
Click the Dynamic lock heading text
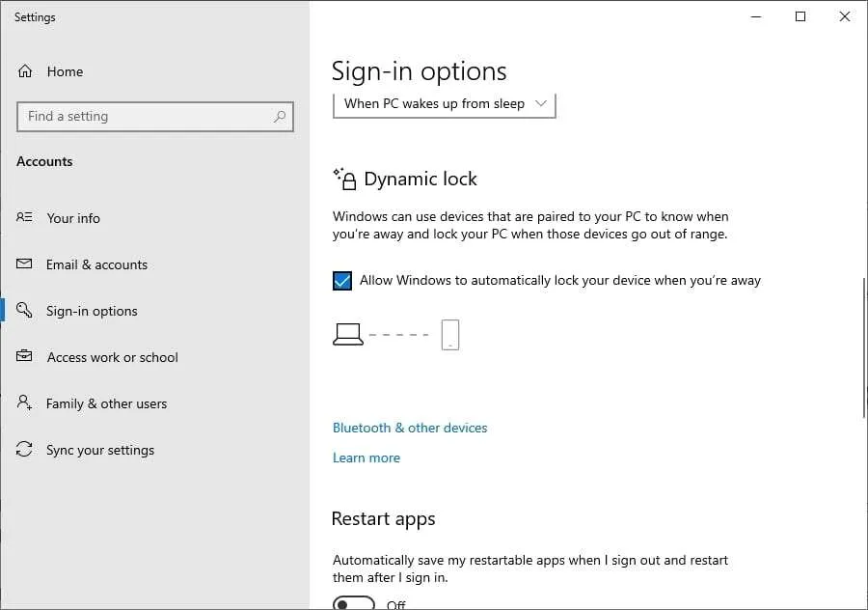point(420,179)
